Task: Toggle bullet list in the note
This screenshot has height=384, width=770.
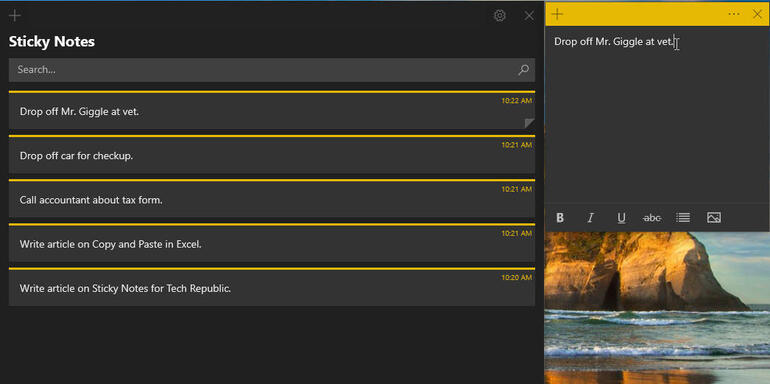Action: (x=683, y=217)
